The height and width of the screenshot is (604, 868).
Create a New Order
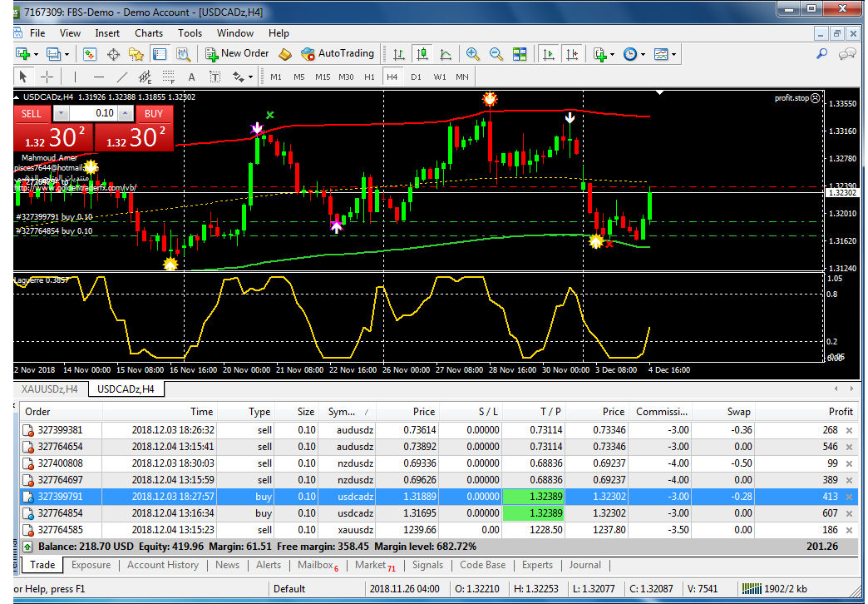click(x=237, y=54)
